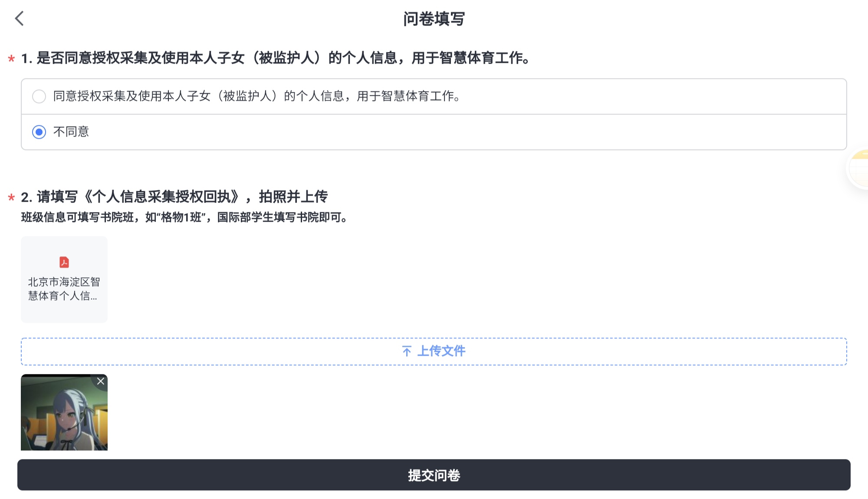Preview the uploaded anime image thumbnail
Viewport: 868px width, 499px height.
pyautogui.click(x=61, y=417)
